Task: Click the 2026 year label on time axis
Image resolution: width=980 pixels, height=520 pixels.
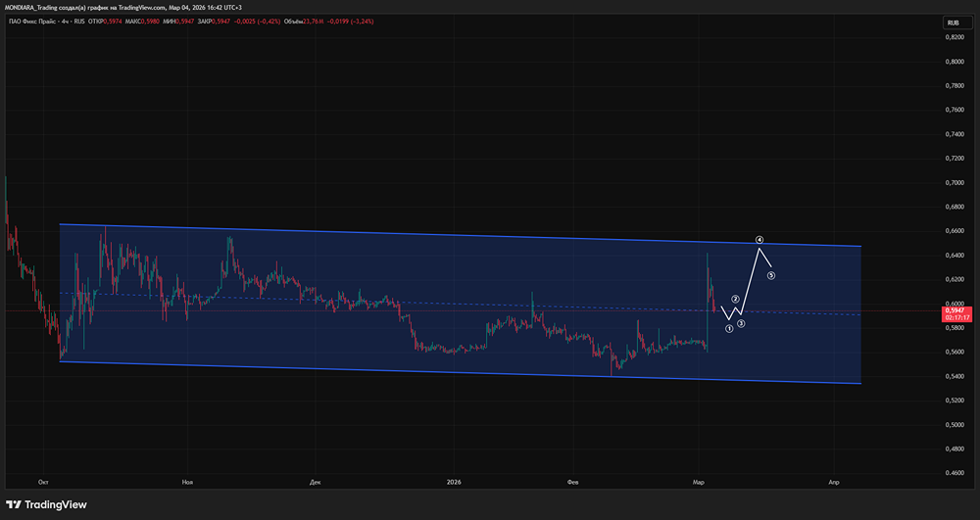Action: pyautogui.click(x=455, y=482)
